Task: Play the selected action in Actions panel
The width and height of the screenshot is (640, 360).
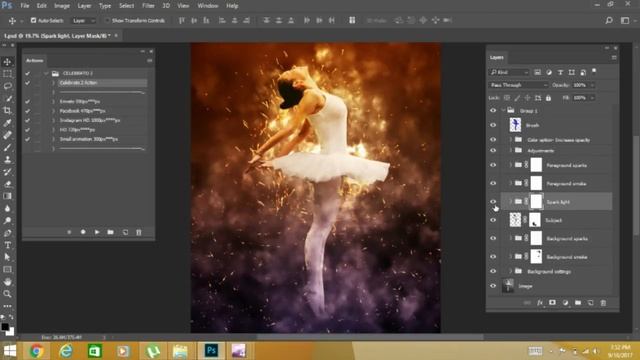Action: (97, 232)
